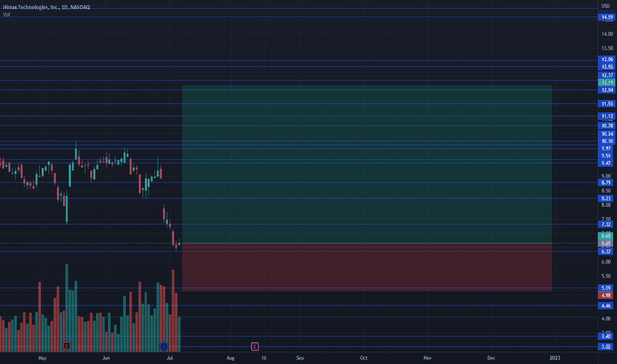
Task: Click the 10.24 price level label
Action: 607,134
